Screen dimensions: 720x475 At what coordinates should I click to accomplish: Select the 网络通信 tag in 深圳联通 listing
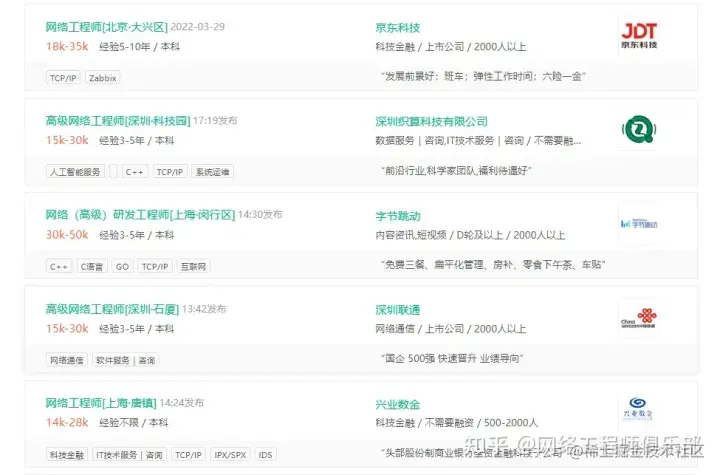pos(67,360)
